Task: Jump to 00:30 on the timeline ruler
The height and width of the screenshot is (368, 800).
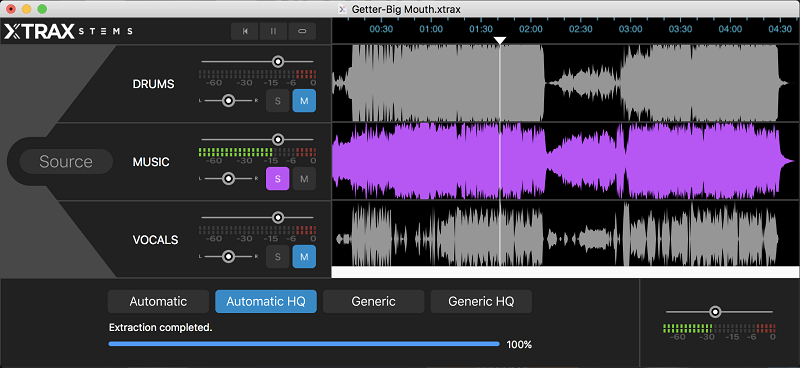Action: [x=381, y=30]
